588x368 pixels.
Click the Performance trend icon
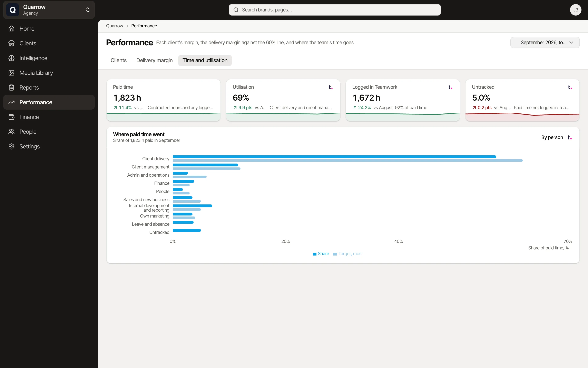11,102
